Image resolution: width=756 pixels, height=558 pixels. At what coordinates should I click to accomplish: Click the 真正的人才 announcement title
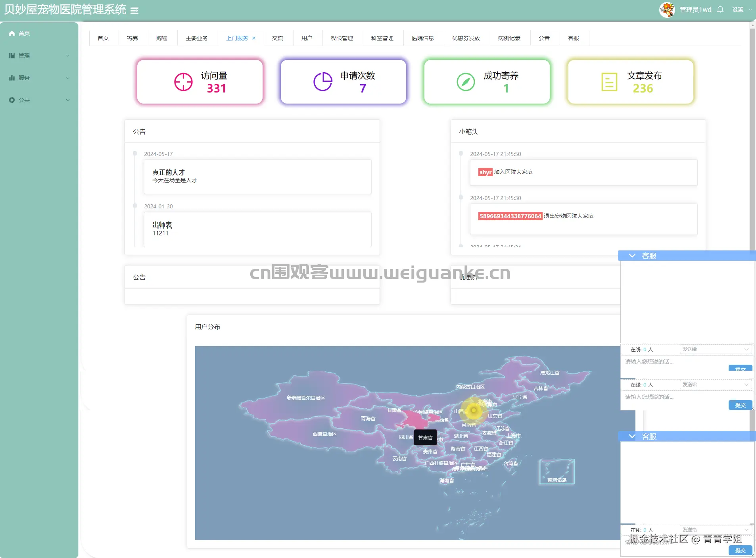[169, 172]
